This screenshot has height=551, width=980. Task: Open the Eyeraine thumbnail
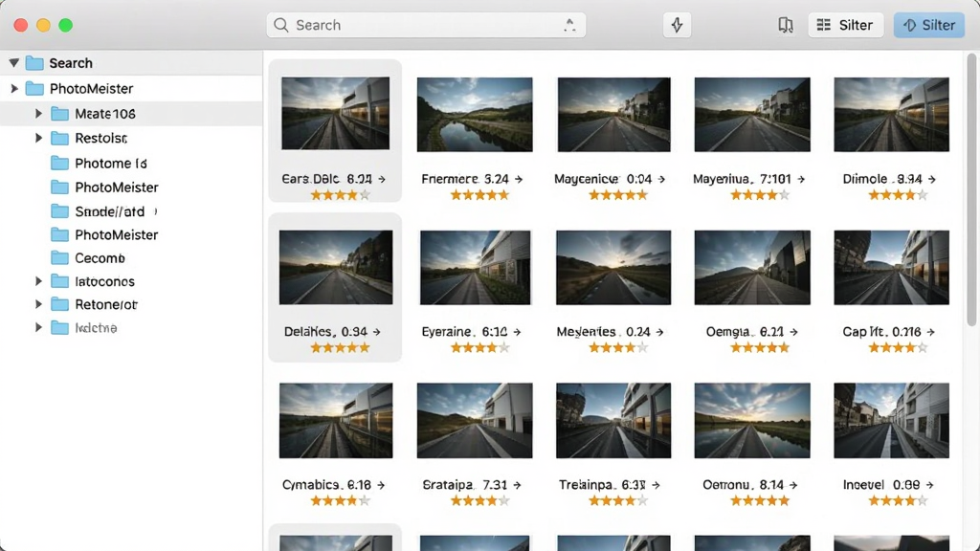tap(475, 268)
